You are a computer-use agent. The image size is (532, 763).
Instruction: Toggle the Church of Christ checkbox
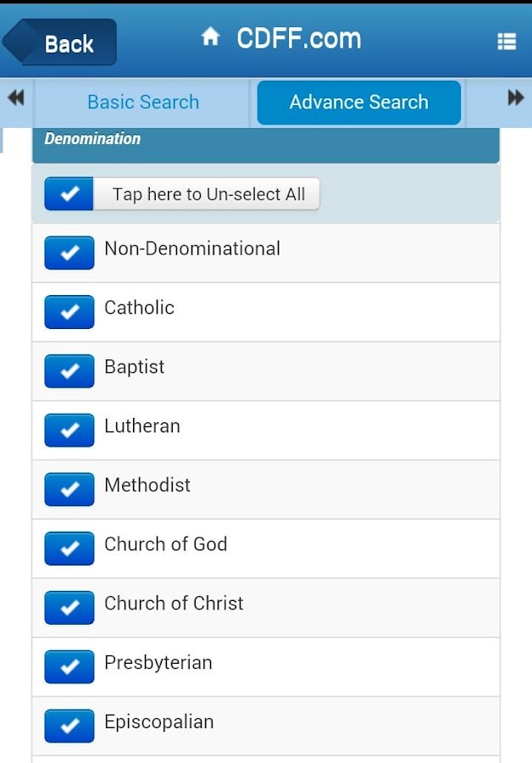click(x=69, y=608)
